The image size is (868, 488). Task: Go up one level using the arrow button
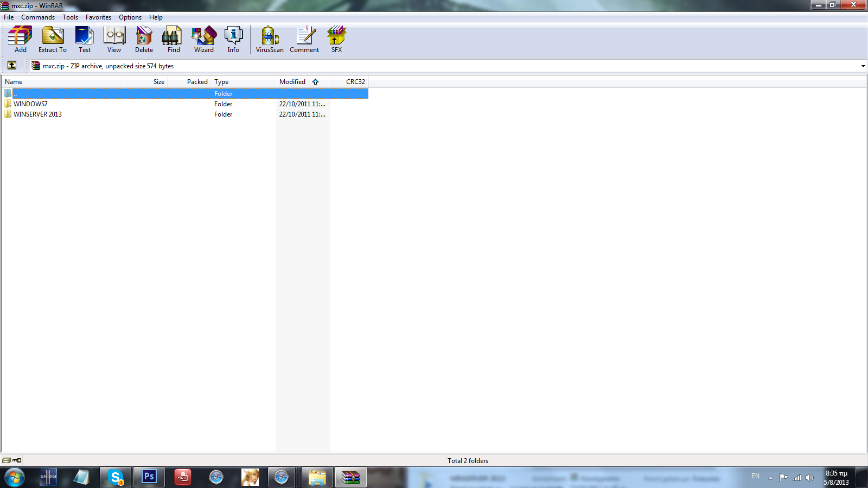(12, 66)
